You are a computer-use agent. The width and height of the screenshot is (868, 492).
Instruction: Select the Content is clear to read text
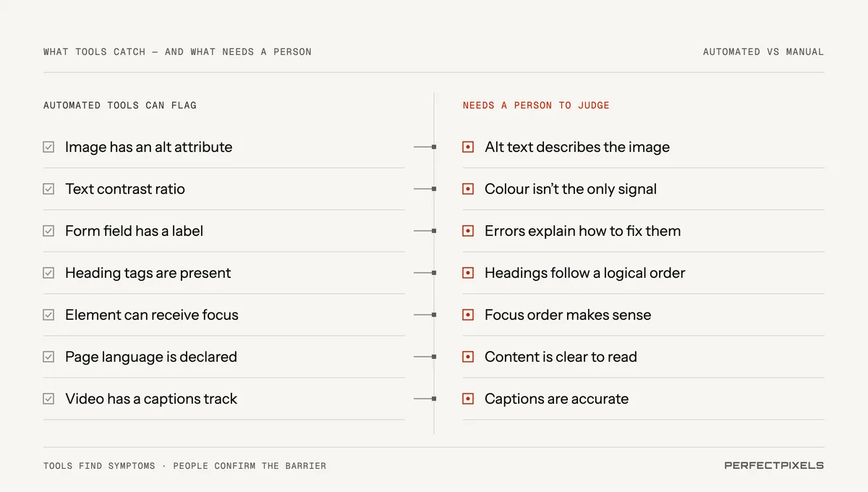point(561,357)
